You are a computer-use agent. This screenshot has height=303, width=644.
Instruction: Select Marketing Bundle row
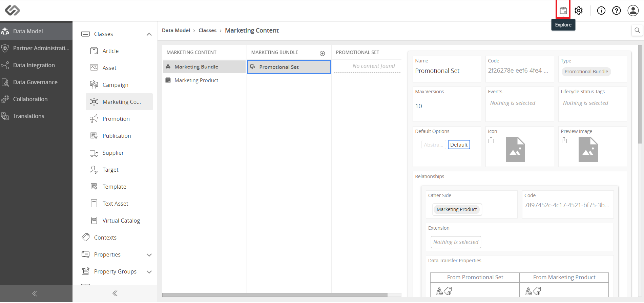coord(204,67)
